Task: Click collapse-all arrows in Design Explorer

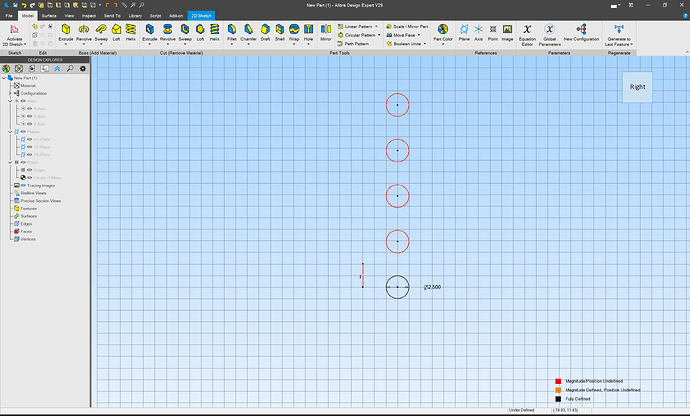Action: pos(57,69)
